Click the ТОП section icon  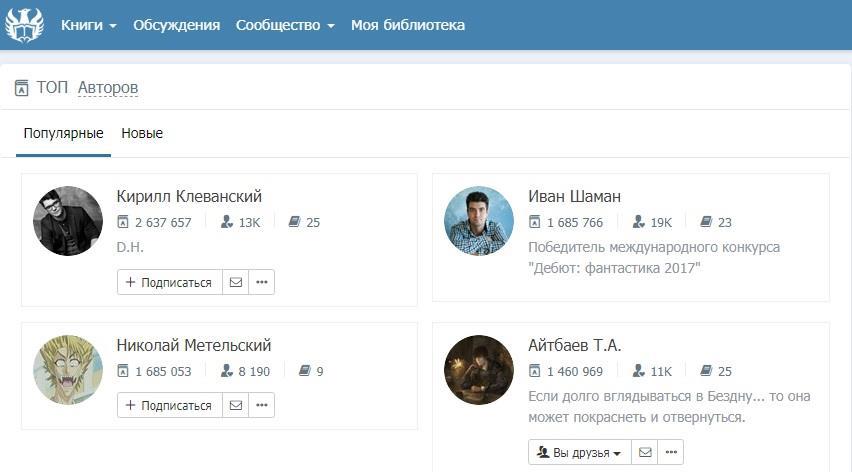click(x=22, y=88)
